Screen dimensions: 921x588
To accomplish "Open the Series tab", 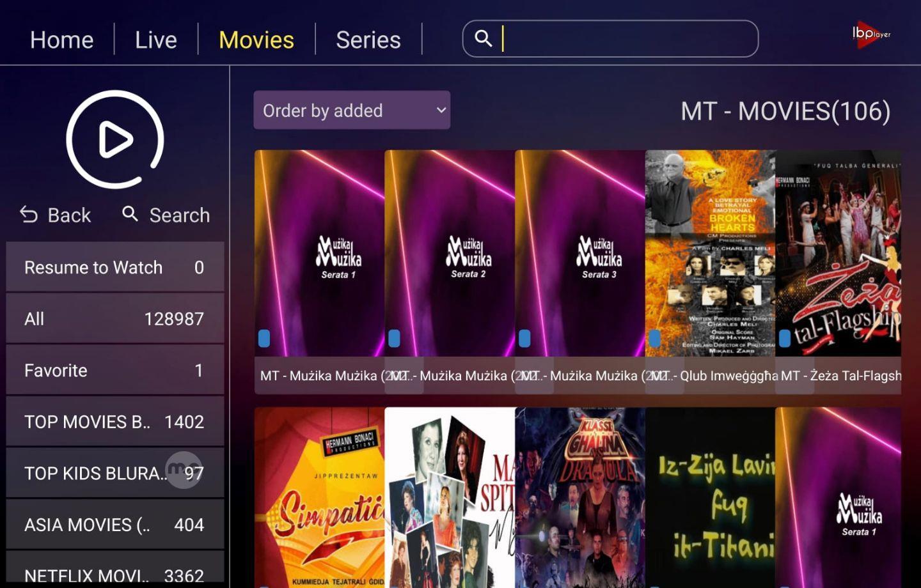I will [x=368, y=40].
